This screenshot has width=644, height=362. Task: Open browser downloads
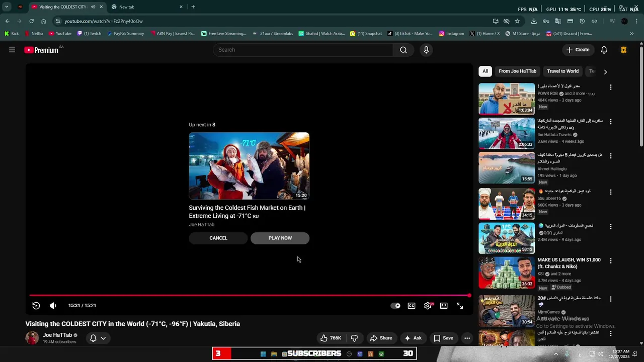tap(534, 21)
